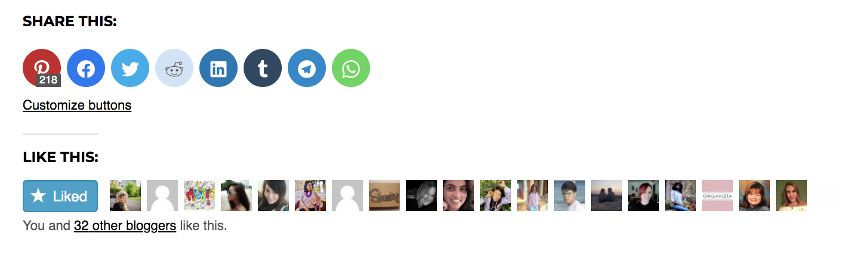
Task: Click the sunset couple silhouette avatar
Action: (607, 195)
